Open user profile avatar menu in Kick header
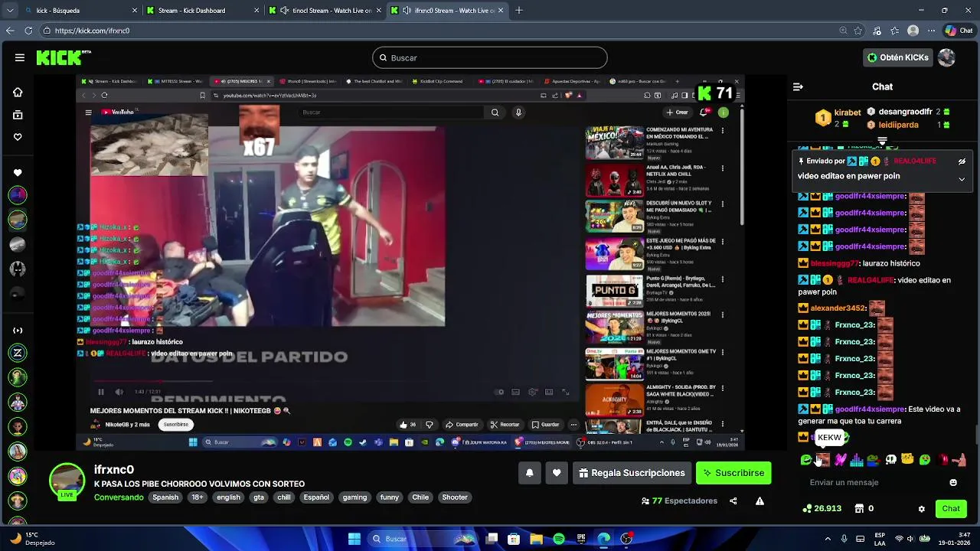Image resolution: width=980 pixels, height=551 pixels. pos(947,57)
